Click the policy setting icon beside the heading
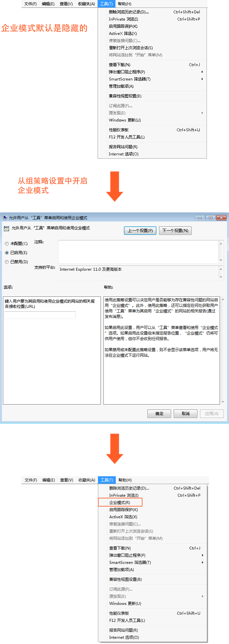Screen dimensions: 229x644 [7, 228]
